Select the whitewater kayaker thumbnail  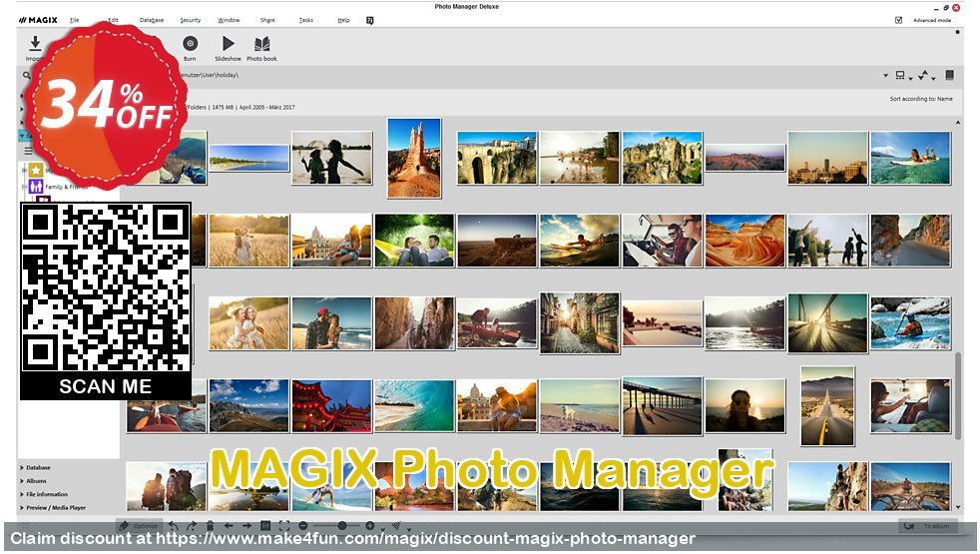coord(910,323)
